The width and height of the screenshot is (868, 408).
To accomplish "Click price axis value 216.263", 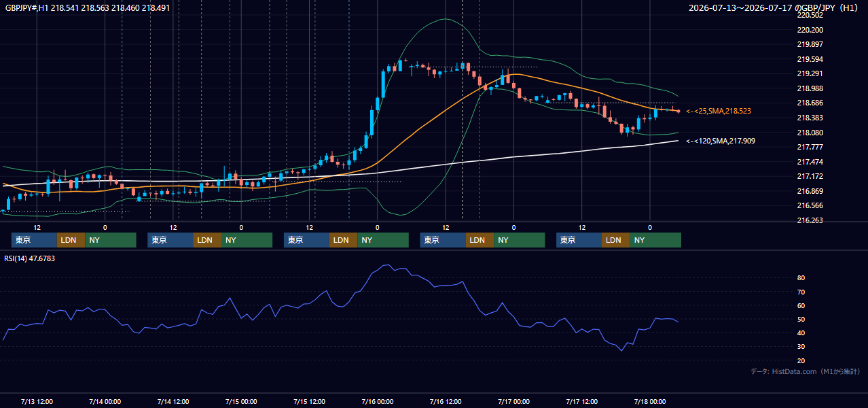I will tap(810, 220).
